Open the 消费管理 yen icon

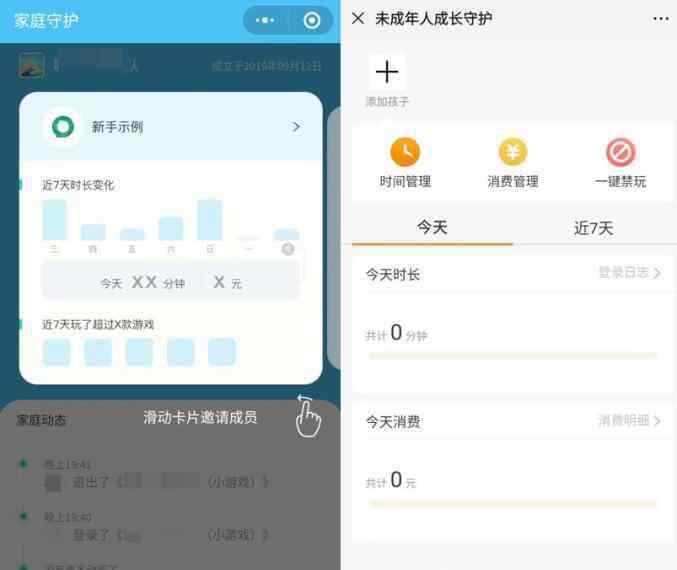(x=513, y=152)
